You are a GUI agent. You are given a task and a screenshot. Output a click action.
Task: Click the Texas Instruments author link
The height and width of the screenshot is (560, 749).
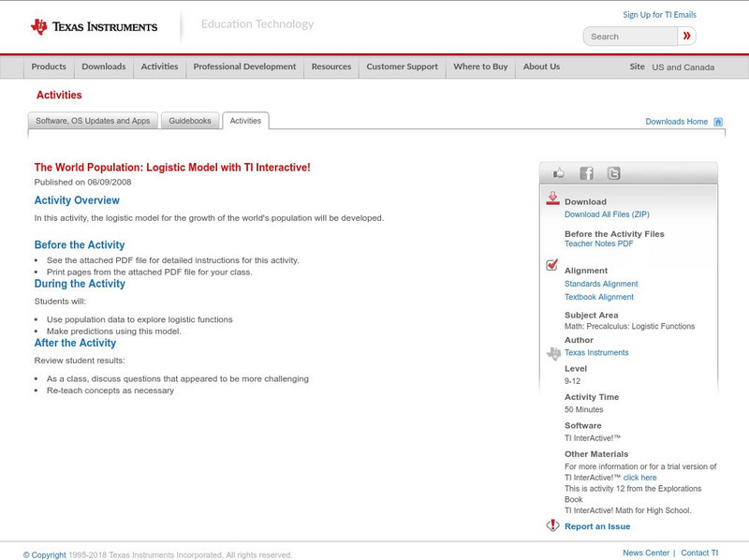(596, 353)
